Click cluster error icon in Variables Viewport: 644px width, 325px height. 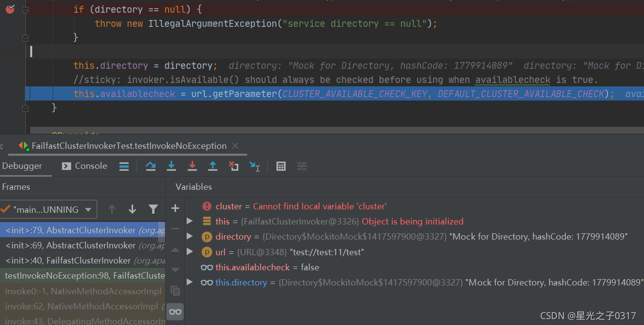click(x=207, y=206)
